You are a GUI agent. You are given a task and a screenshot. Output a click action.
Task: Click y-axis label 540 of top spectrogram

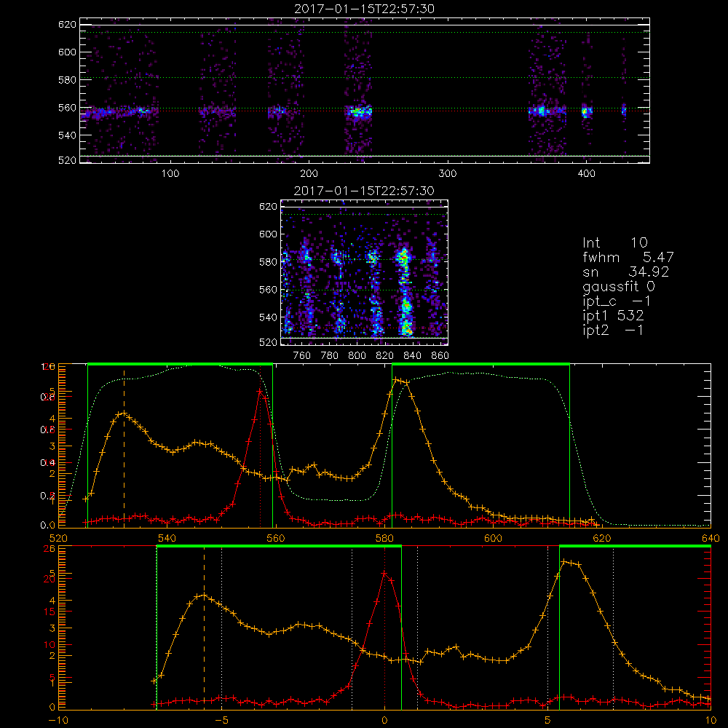pyautogui.click(x=67, y=135)
